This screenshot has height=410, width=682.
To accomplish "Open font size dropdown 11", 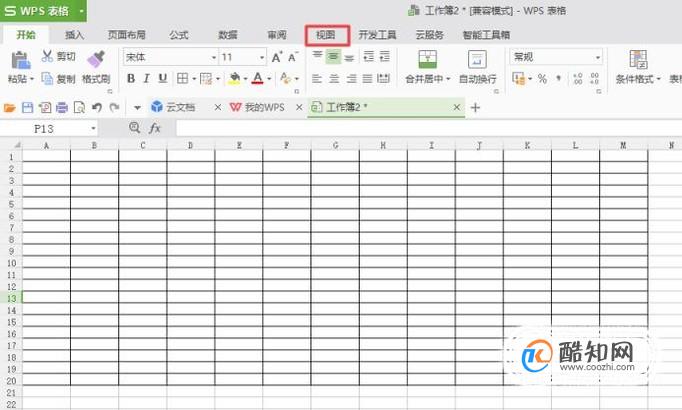I will 262,57.
